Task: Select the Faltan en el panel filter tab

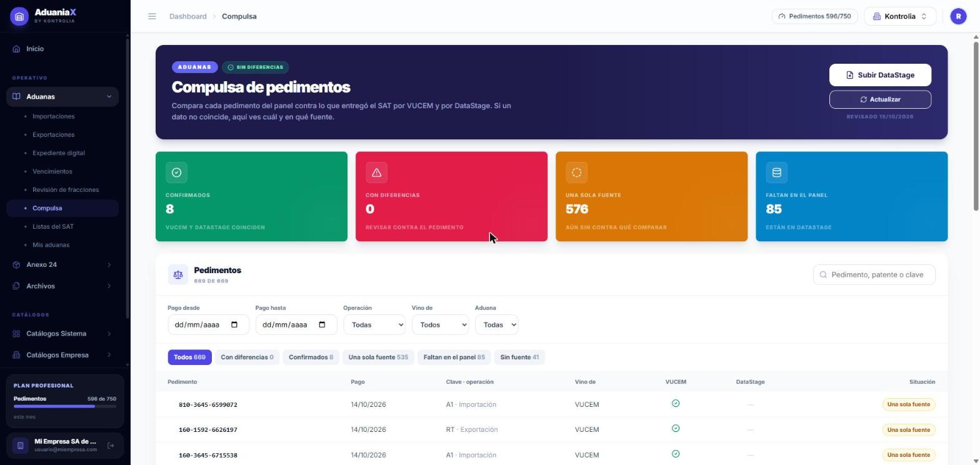Action: [x=454, y=357]
